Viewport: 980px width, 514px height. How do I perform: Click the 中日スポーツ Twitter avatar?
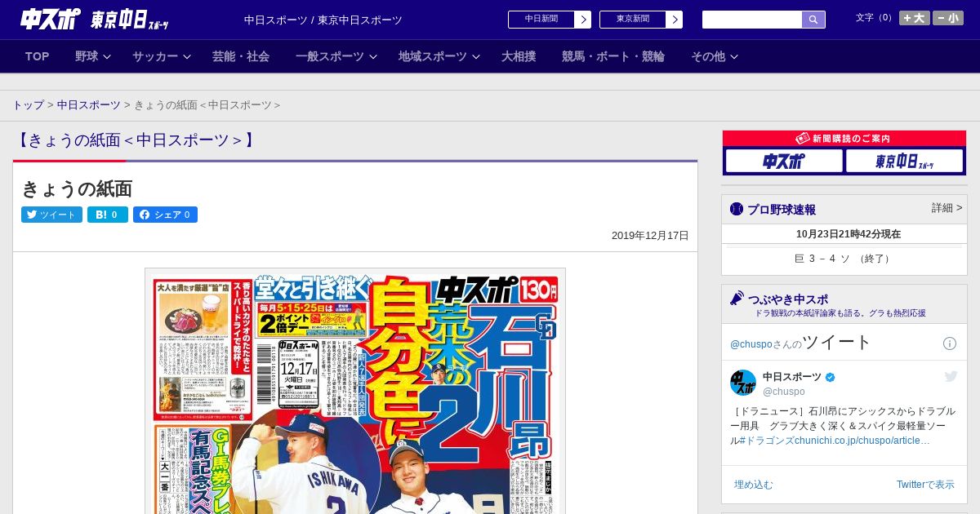point(743,383)
